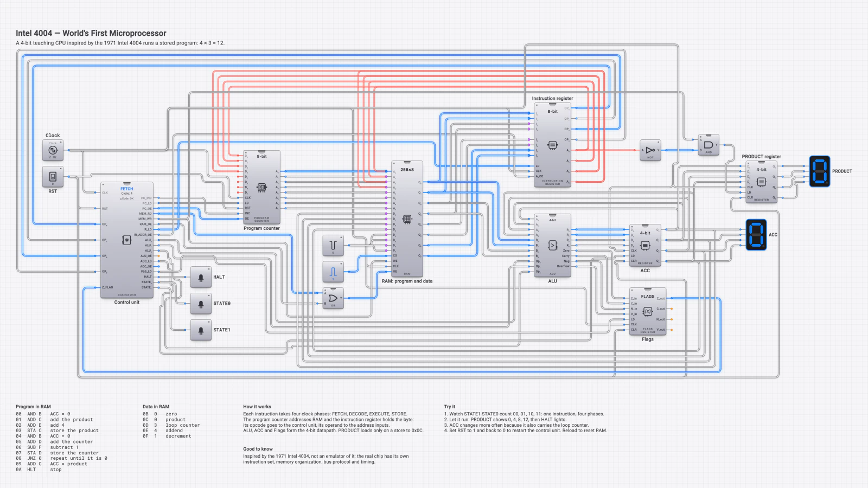Click the 'Good to know' heading

[258, 449]
